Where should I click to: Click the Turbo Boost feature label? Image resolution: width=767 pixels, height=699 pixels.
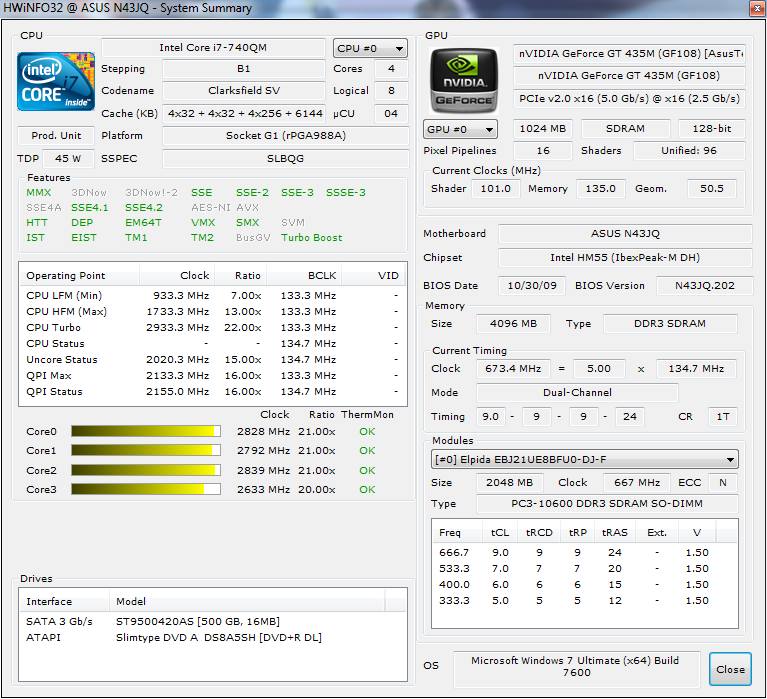pyautogui.click(x=312, y=238)
